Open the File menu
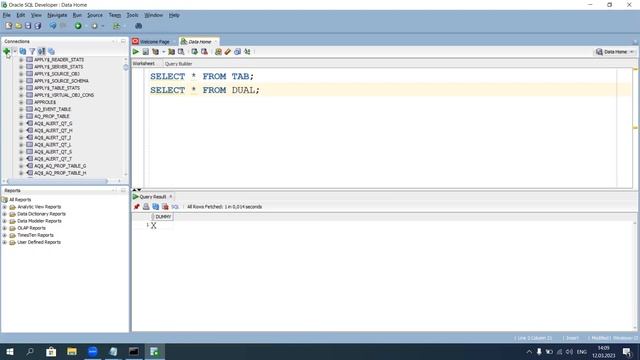The height and width of the screenshot is (360, 640). point(7,15)
